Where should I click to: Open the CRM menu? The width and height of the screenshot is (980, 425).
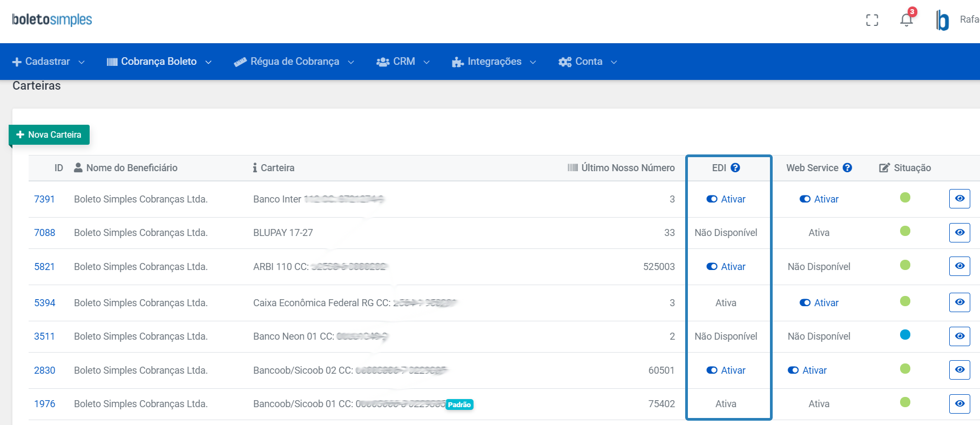point(403,62)
